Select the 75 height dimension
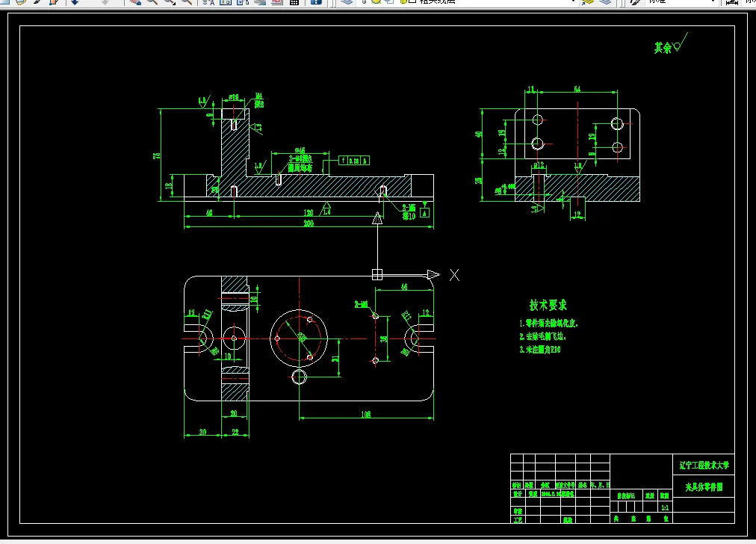This screenshot has width=756, height=544. point(157,155)
